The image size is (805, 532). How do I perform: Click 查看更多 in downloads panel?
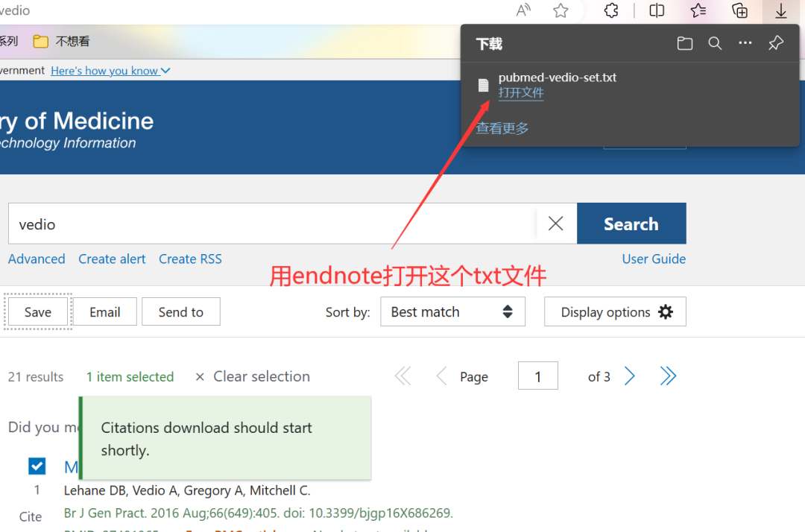(x=502, y=128)
